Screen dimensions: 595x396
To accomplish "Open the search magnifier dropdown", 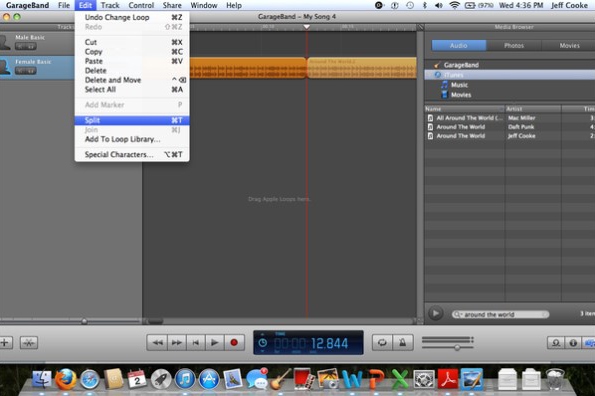I will coord(457,314).
